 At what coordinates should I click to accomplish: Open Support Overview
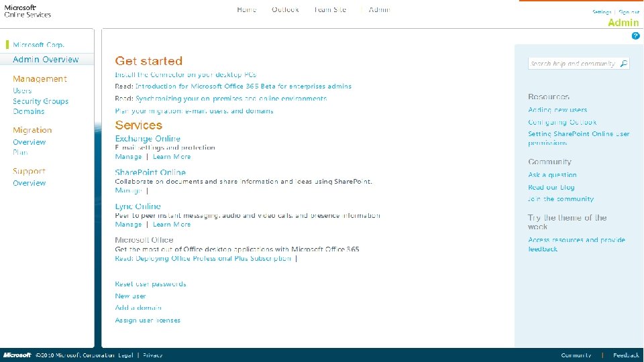pos(29,183)
